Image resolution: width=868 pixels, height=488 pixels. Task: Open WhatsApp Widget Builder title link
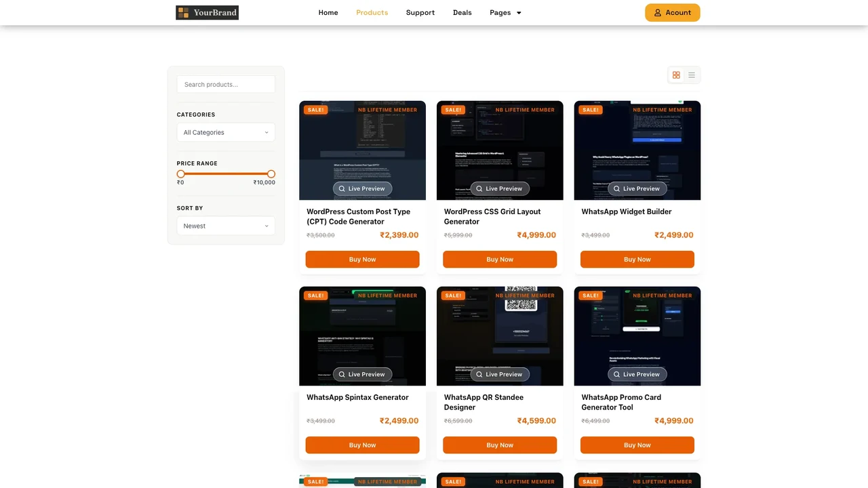[627, 212]
